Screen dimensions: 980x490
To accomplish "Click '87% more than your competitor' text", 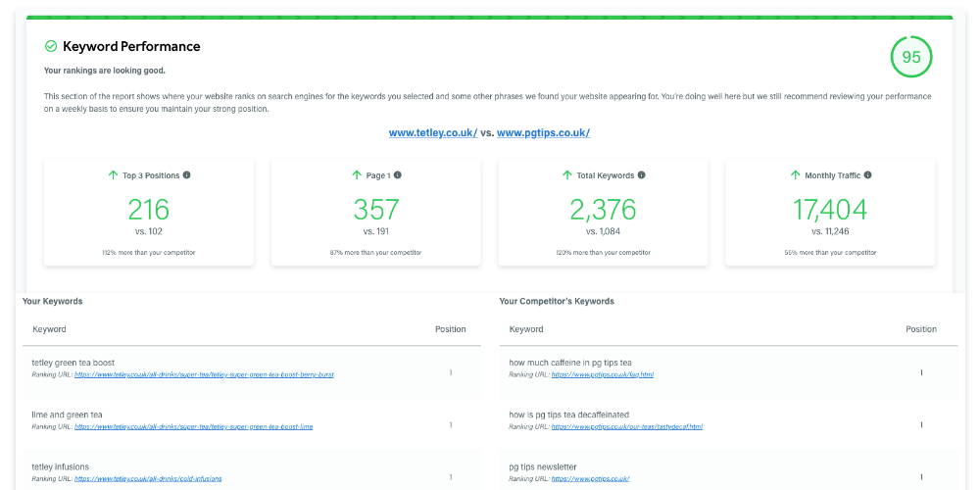I will pos(375,253).
